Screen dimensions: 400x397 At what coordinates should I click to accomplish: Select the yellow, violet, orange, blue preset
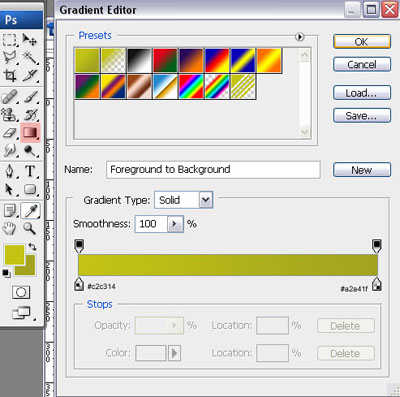(113, 87)
